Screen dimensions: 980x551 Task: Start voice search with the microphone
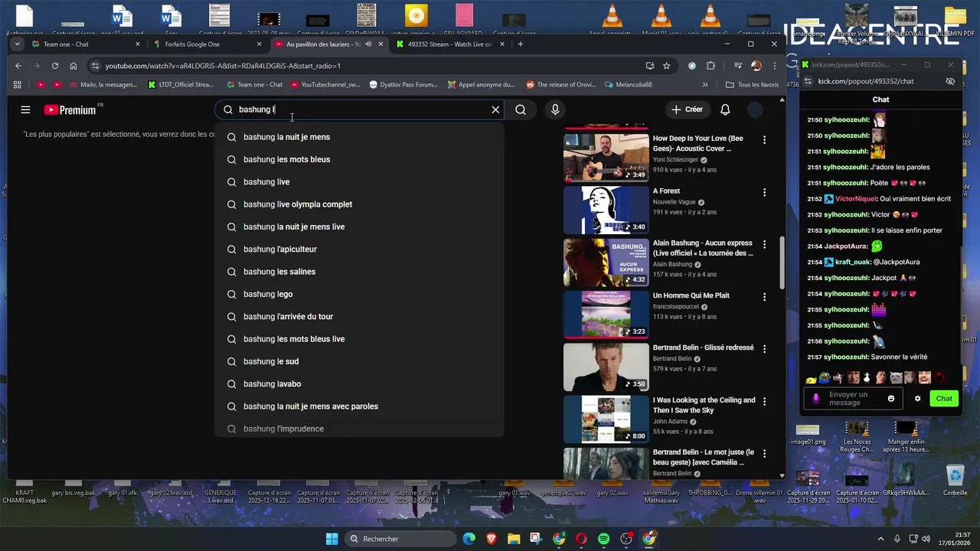555,109
